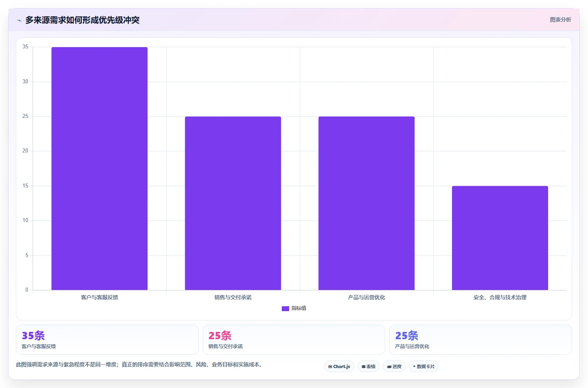Click the 销售与交付承诺 x-axis label
Image resolution: width=588 pixels, height=388 pixels.
[233, 297]
